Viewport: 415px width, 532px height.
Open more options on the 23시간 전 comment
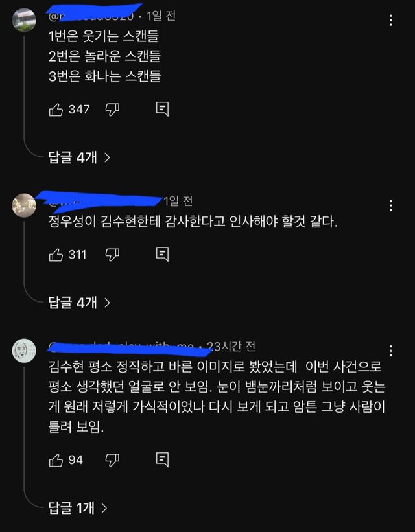(x=391, y=351)
